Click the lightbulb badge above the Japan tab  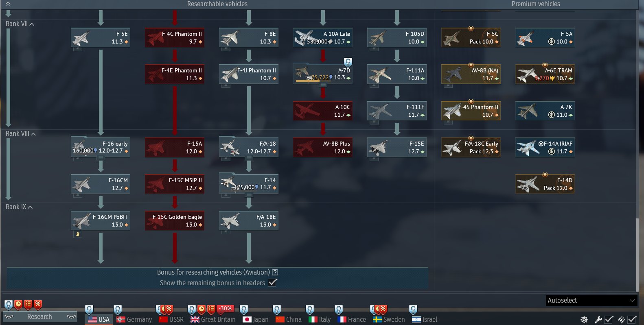click(244, 310)
